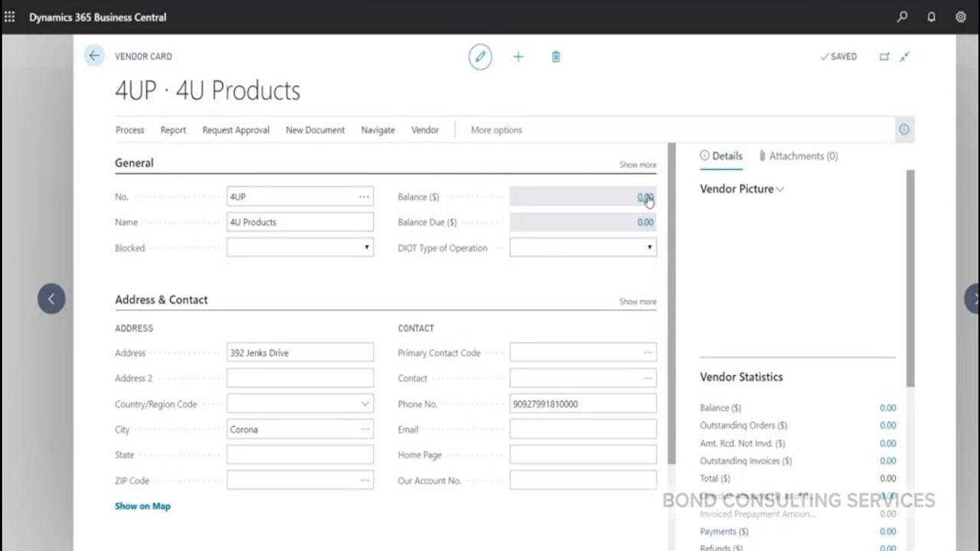Open the Vendor menu
Viewport: 980px width, 551px height.
click(x=425, y=130)
